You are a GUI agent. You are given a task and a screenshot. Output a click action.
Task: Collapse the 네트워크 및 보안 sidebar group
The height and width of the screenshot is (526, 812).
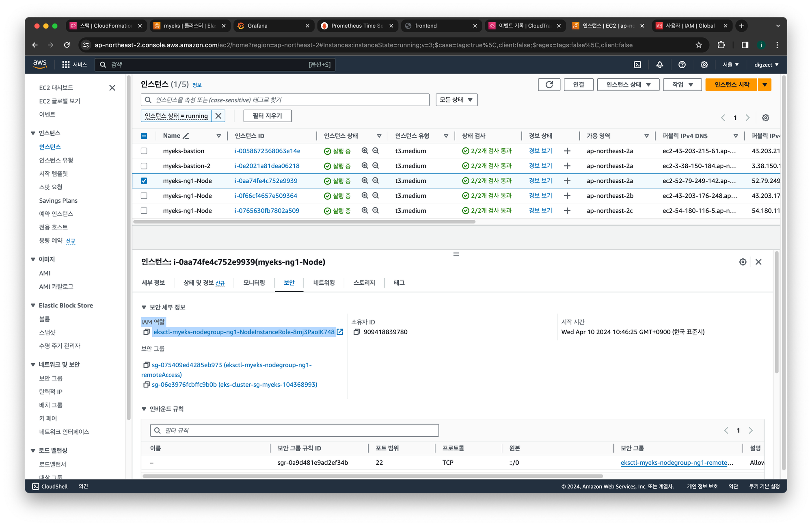33,364
